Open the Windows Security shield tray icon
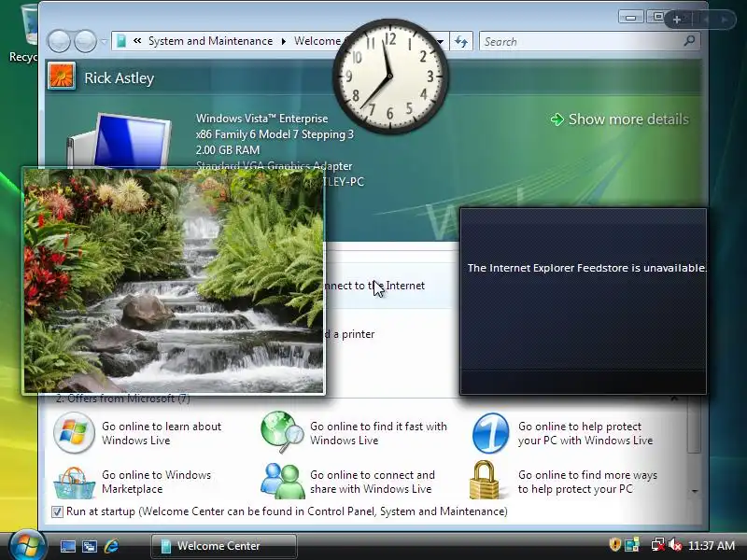The image size is (747, 560). tap(615, 545)
